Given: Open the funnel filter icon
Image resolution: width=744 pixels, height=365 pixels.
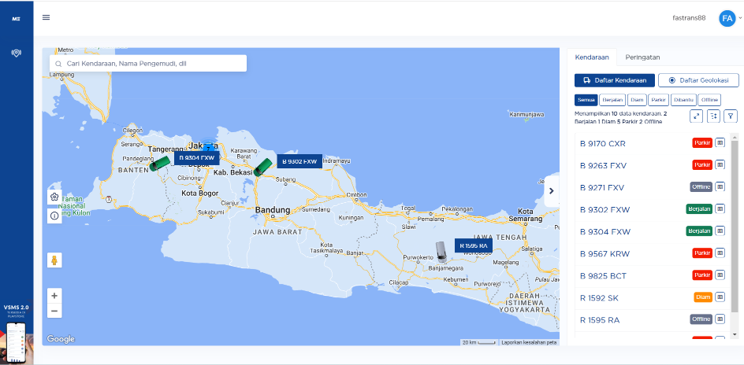Looking at the screenshot, I should (x=731, y=116).
